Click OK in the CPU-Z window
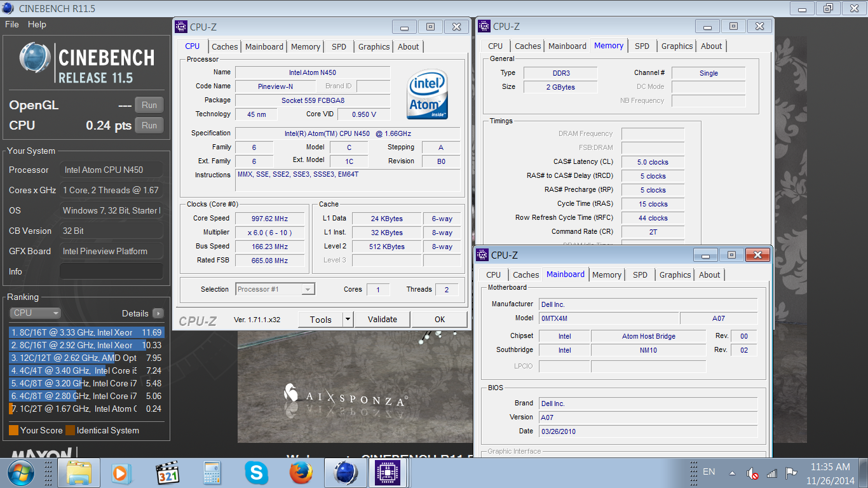This screenshot has height=488, width=868. coord(440,319)
